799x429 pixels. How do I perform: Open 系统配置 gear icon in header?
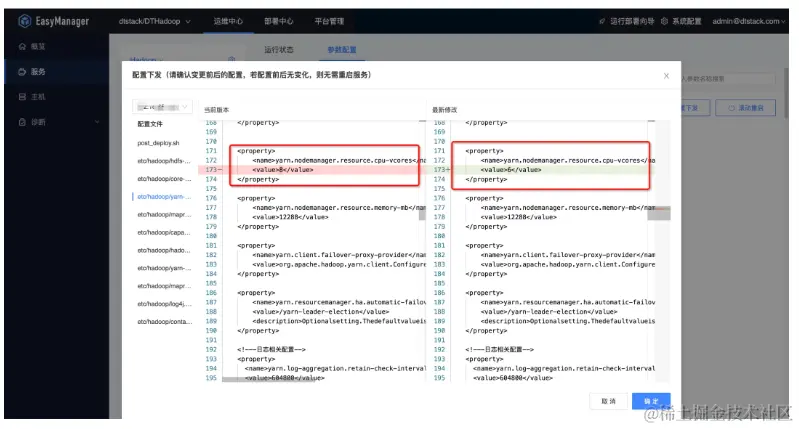[664, 21]
